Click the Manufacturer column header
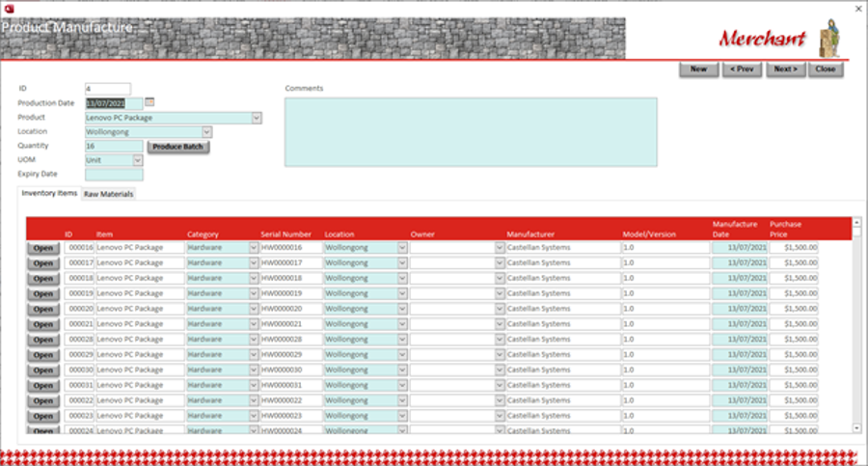868x466 pixels. click(x=530, y=234)
